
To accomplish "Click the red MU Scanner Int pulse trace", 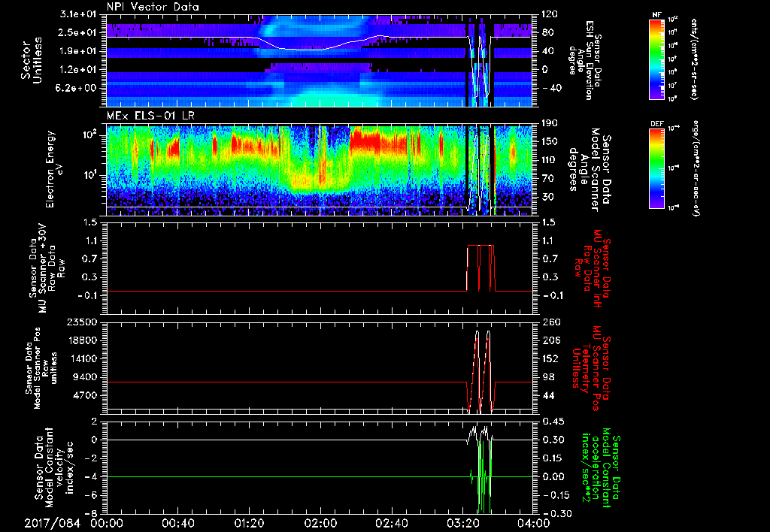I will (x=480, y=246).
